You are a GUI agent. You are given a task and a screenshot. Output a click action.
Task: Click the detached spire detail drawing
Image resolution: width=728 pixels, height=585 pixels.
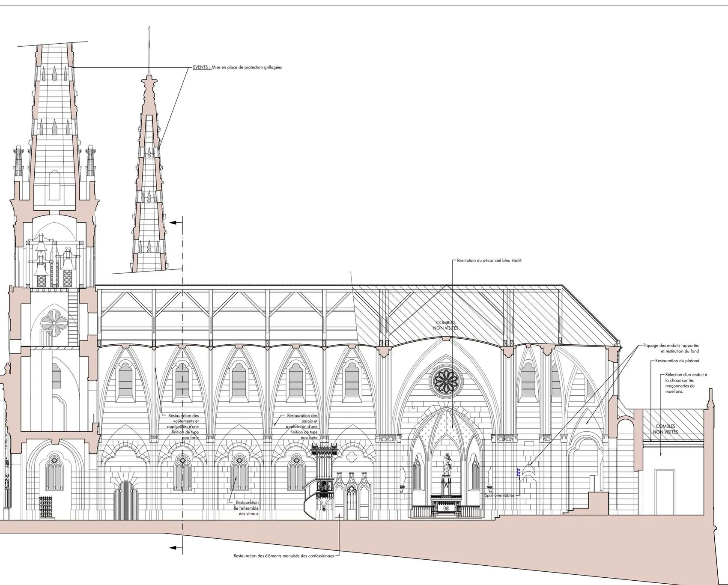pyautogui.click(x=149, y=150)
